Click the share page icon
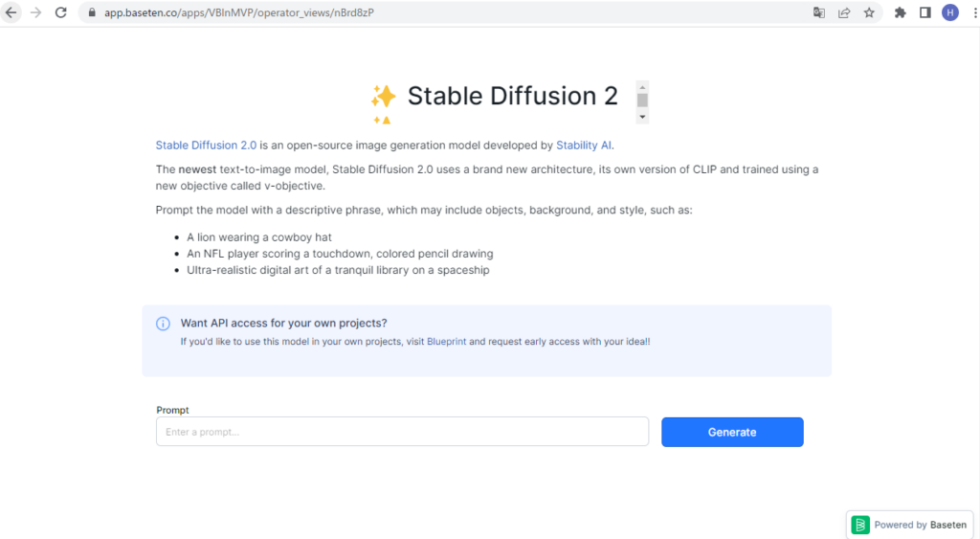This screenshot has height=539, width=980. pos(844,12)
